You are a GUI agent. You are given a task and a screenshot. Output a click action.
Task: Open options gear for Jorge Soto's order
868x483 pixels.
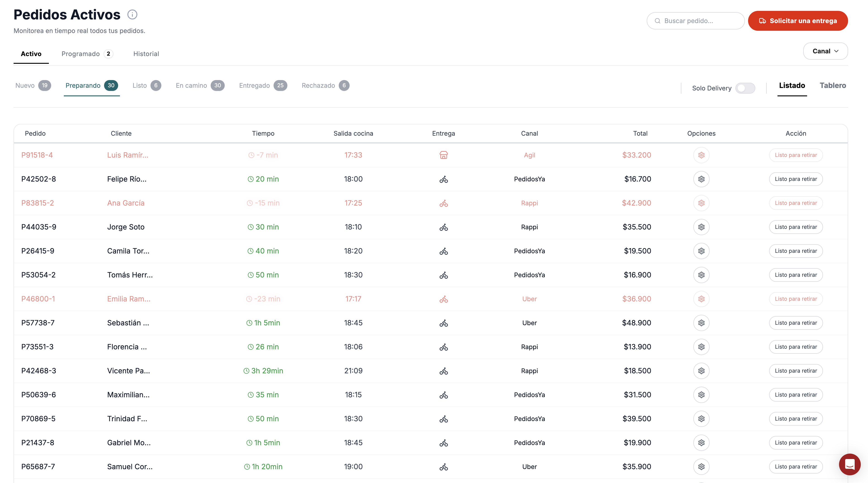[x=701, y=227]
